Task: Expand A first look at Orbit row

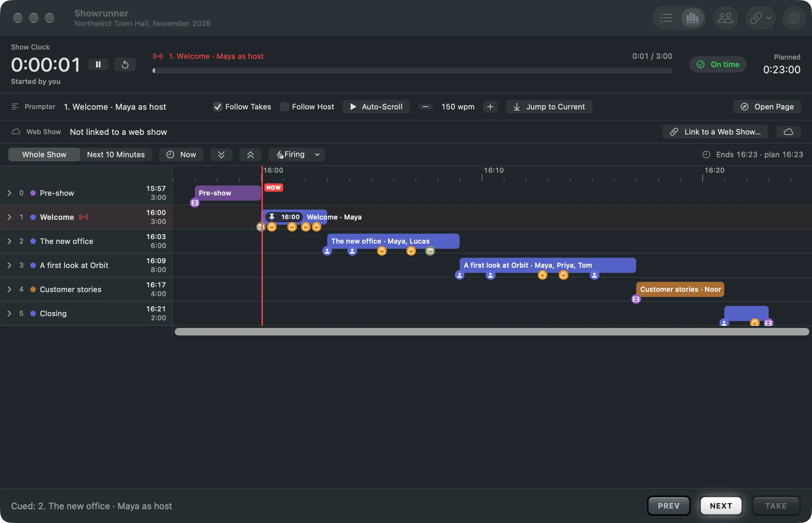Action: point(9,265)
